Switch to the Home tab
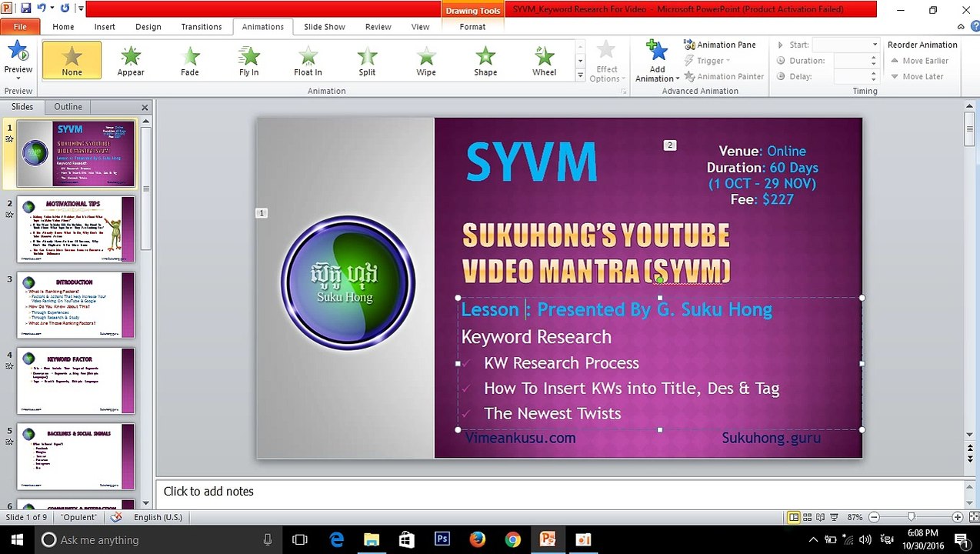The height and width of the screenshot is (554, 980). click(63, 26)
